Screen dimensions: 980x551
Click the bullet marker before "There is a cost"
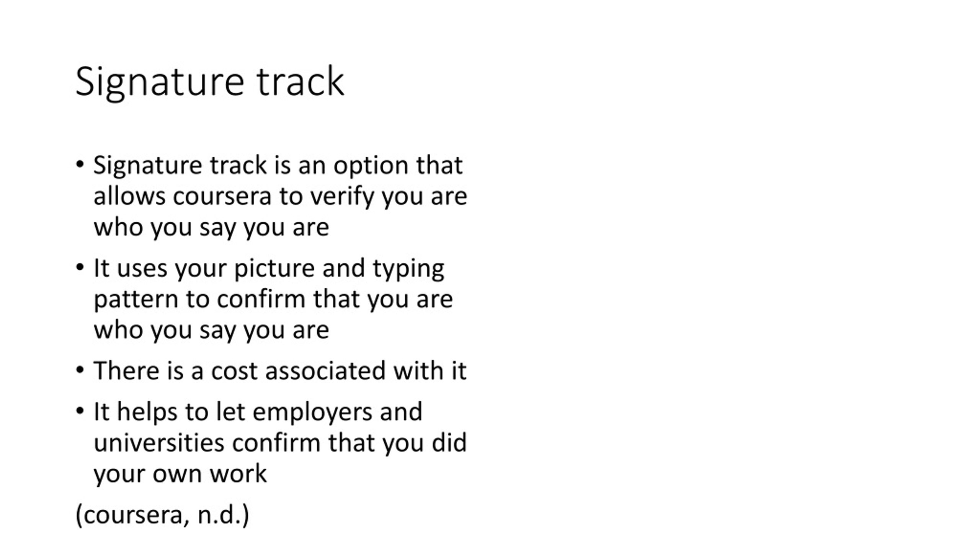[80, 370]
